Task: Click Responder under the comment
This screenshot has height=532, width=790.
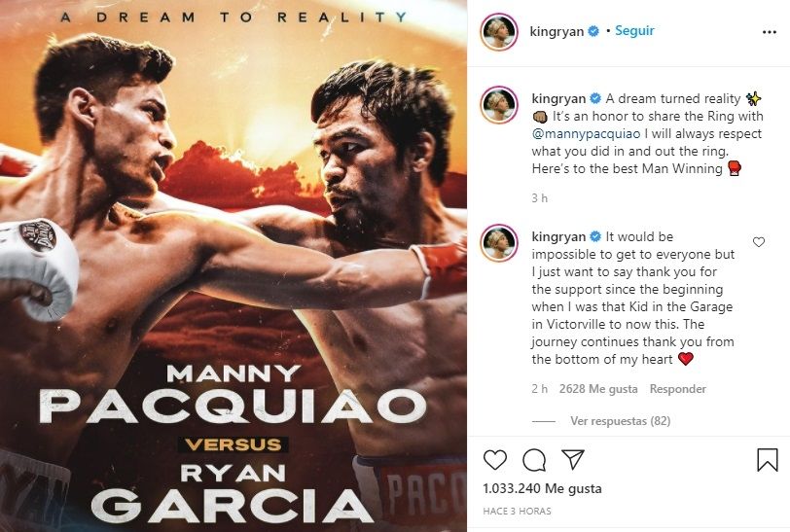Action: 678,389
